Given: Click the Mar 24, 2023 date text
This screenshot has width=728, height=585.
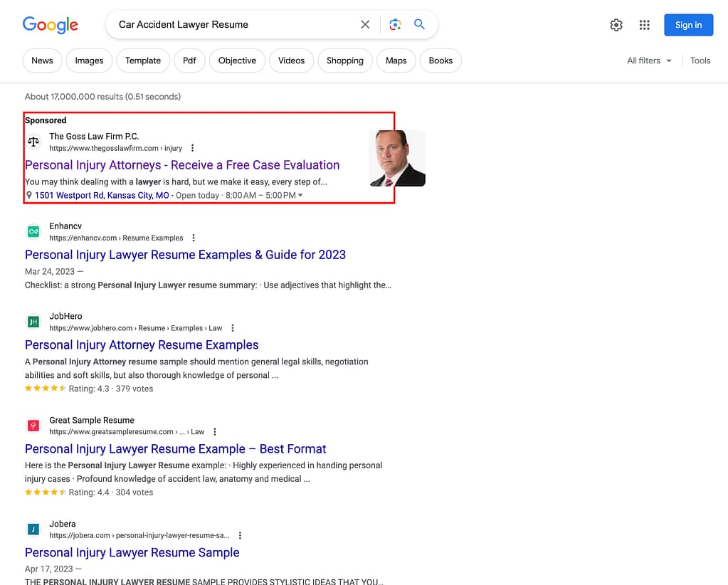Looking at the screenshot, I should [50, 272].
